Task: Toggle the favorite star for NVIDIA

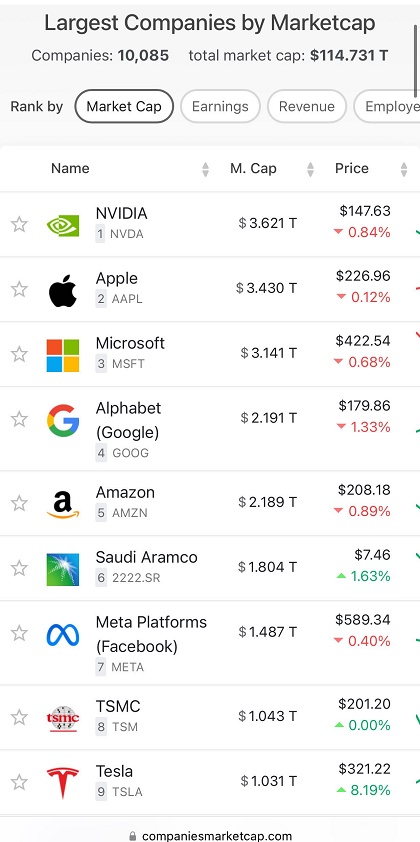Action: pyautogui.click(x=19, y=224)
